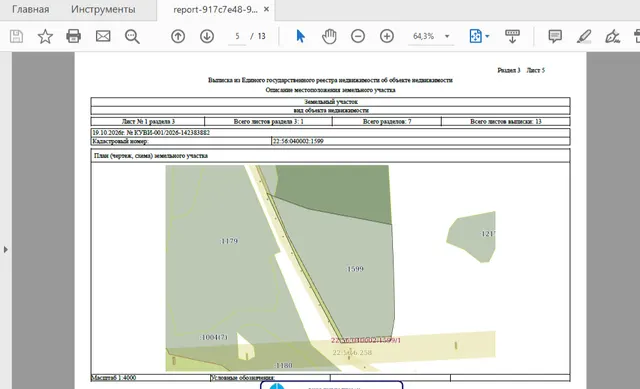Click the КУВИ-001/2026-142383882 request number text

(x=172, y=133)
